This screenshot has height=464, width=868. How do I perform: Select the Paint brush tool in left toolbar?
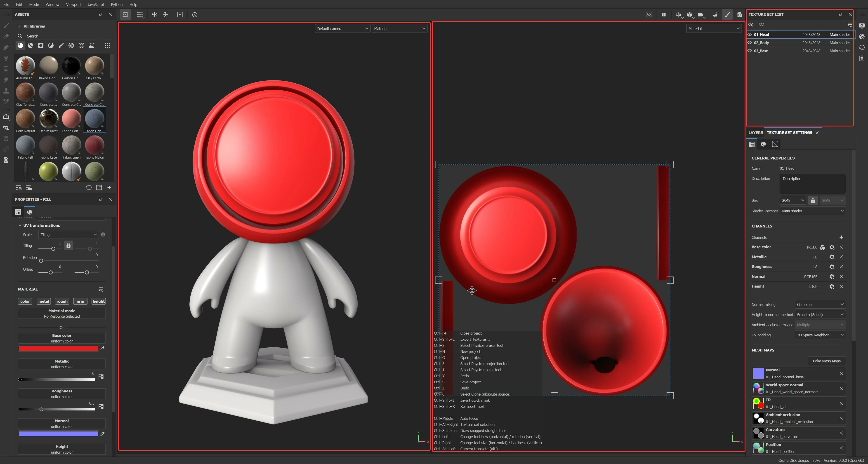coord(6,26)
